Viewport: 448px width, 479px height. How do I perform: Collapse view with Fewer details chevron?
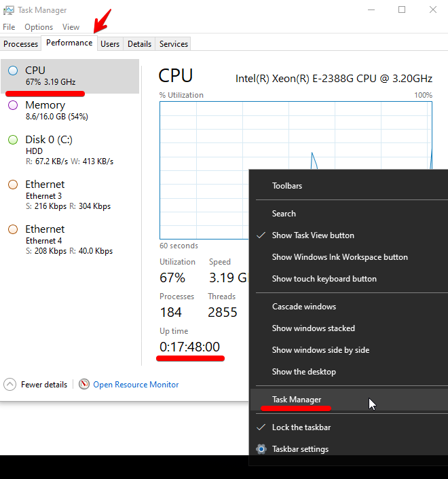pos(10,385)
